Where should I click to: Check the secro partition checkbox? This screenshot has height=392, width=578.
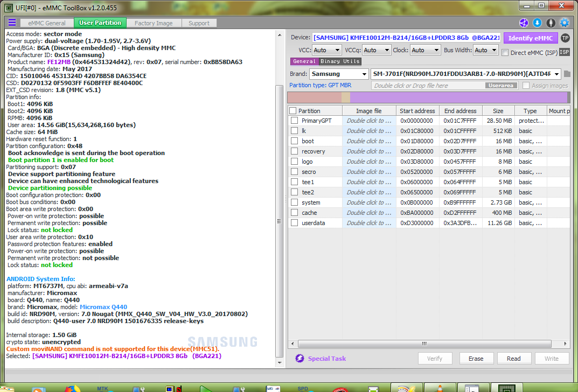294,172
